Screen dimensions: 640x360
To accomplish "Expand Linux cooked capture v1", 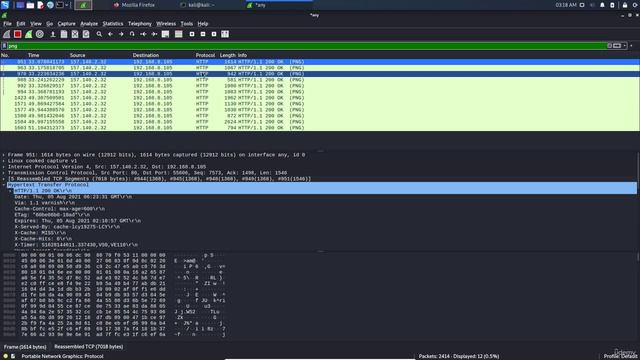I will coord(4,161).
